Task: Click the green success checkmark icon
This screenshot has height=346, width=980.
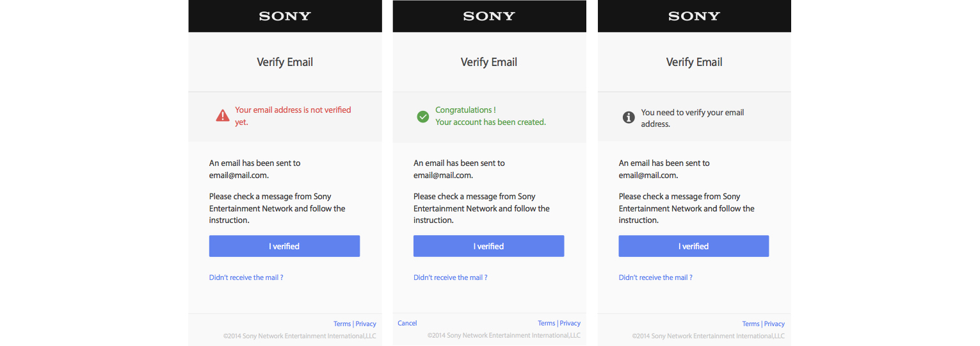Action: click(422, 117)
